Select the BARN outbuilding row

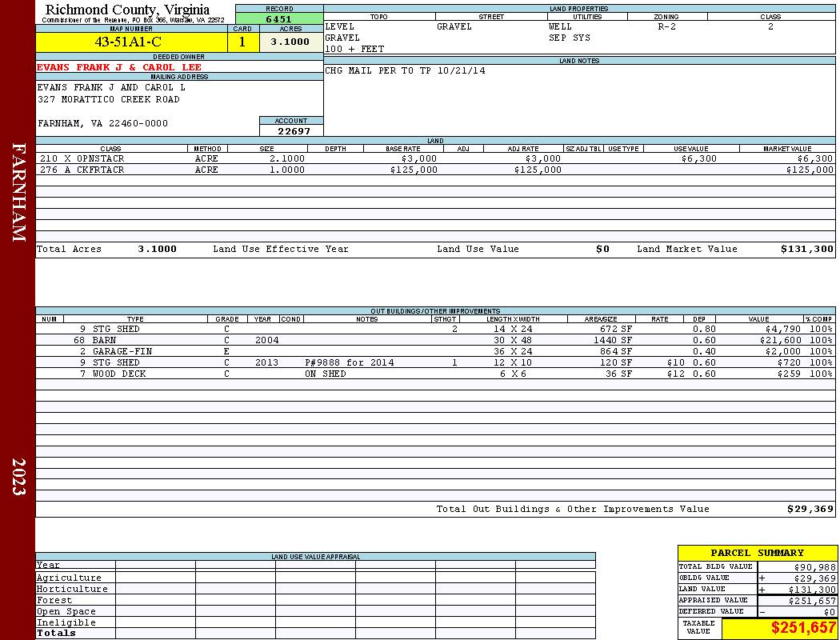[x=435, y=340]
